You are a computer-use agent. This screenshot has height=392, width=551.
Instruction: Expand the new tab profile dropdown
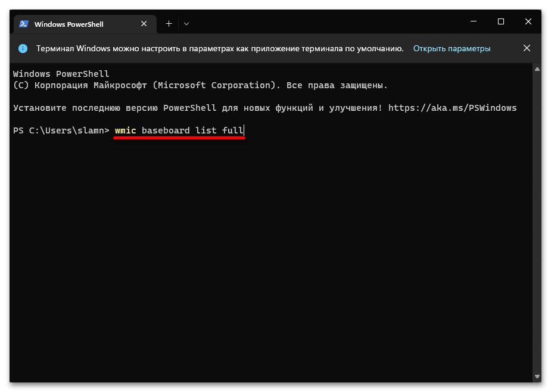[186, 24]
